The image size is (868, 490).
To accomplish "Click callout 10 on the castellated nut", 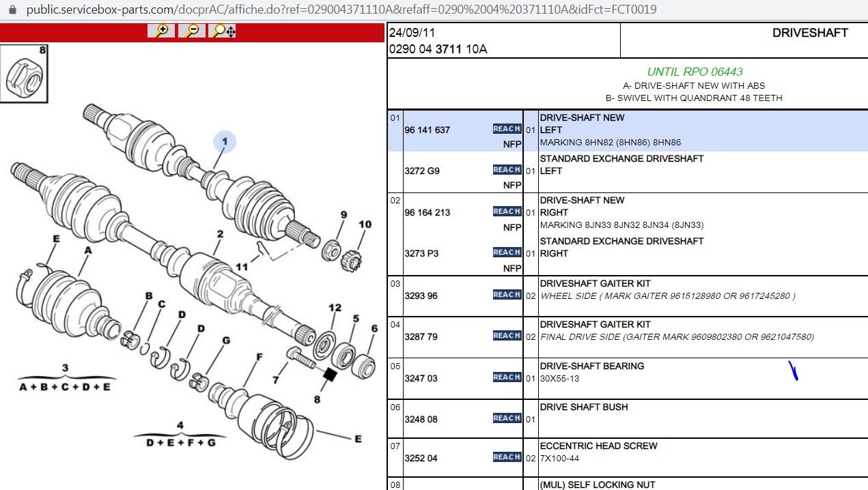I will click(x=365, y=225).
